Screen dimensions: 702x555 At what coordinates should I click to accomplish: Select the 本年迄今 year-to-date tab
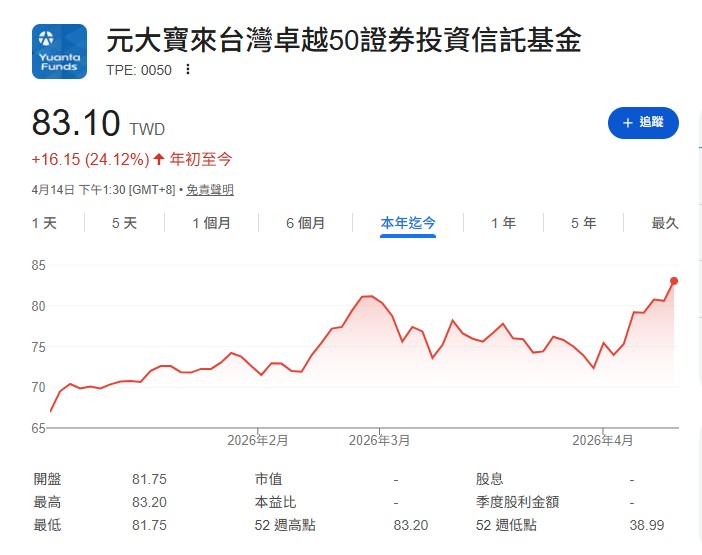(x=408, y=223)
